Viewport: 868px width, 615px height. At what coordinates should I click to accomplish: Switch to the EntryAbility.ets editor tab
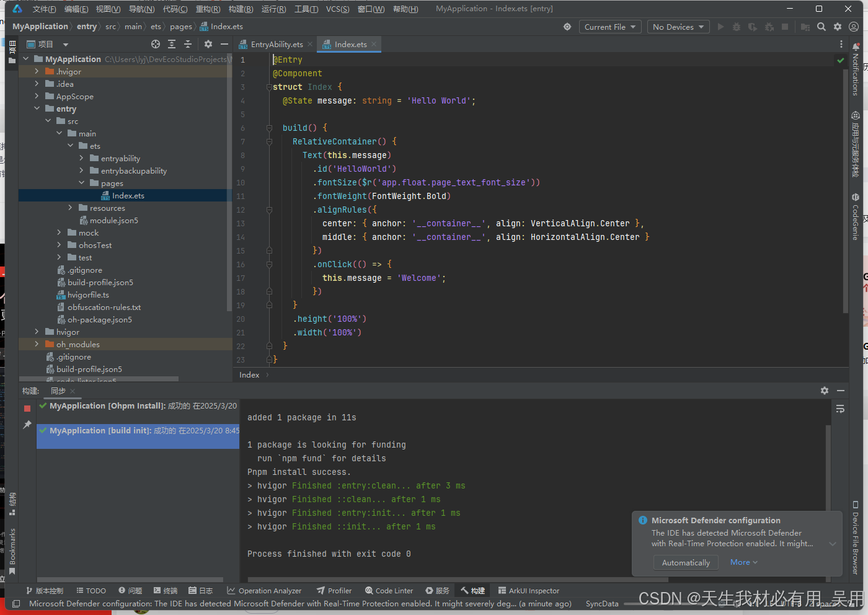277,44
